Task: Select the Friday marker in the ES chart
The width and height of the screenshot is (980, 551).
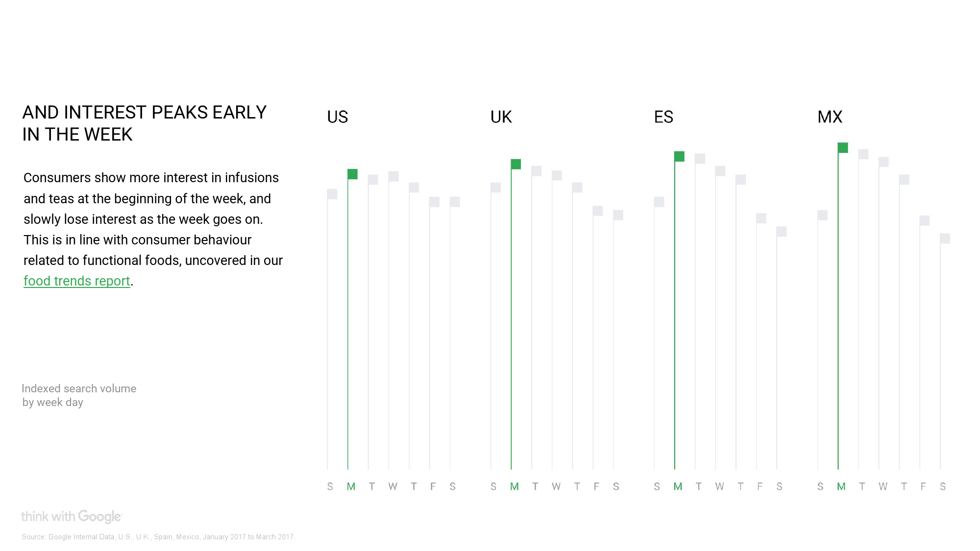Action: [x=761, y=218]
